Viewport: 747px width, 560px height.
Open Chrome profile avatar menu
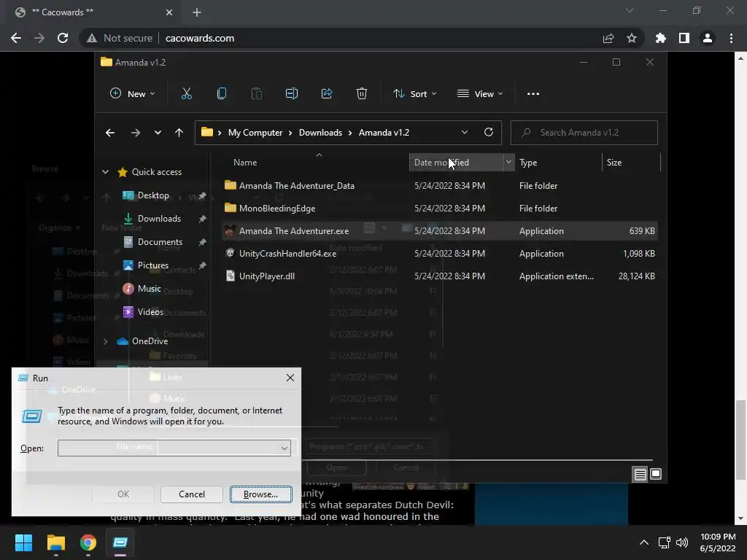pos(708,38)
